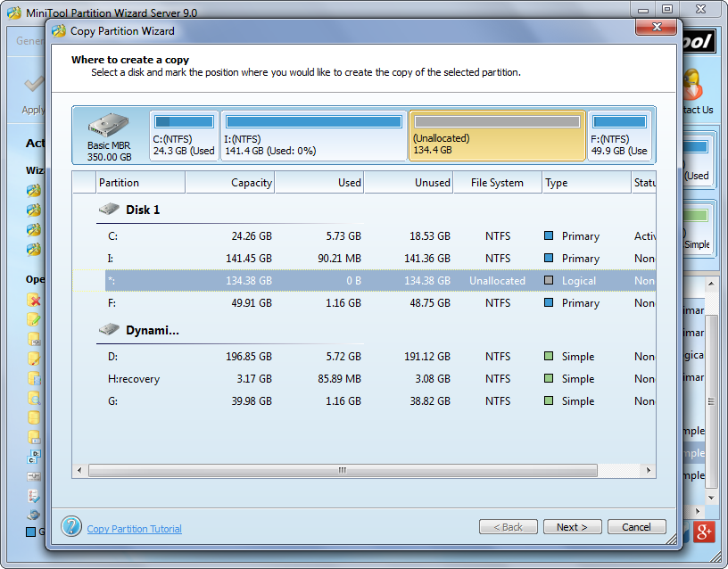Select the unallocated *: row
Screen dimensions: 728x569
pyautogui.click(x=364, y=281)
